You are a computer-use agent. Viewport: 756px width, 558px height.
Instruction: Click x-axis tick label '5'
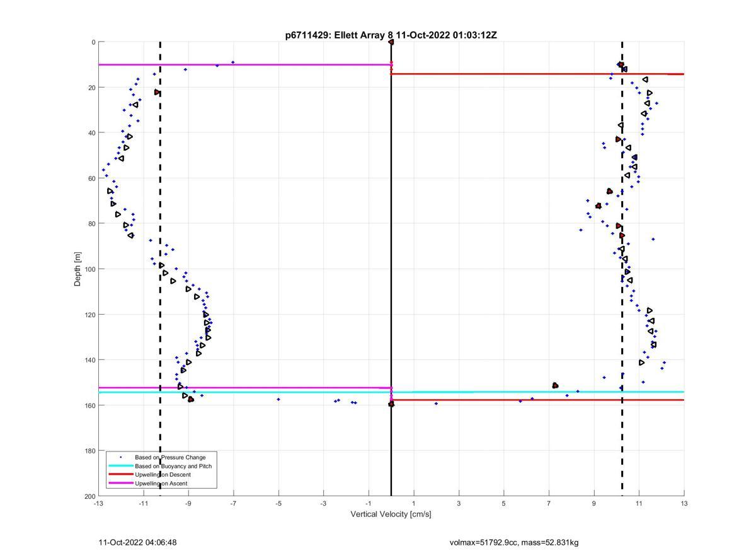[504, 503]
